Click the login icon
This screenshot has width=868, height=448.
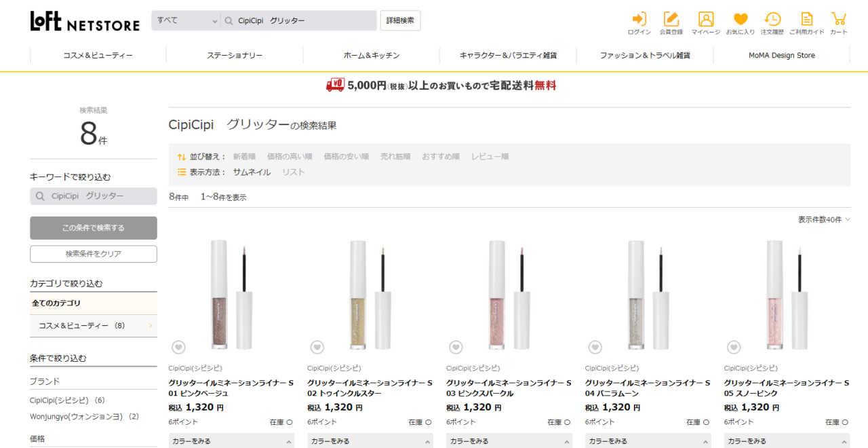[639, 20]
